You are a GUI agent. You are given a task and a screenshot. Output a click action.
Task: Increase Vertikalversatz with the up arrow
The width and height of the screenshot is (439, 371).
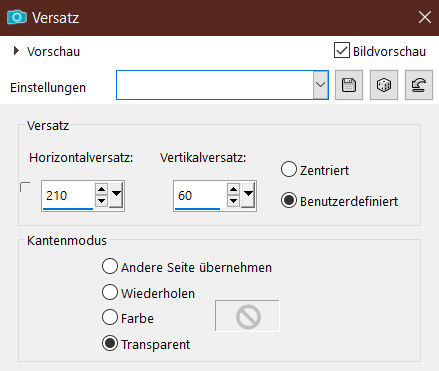(233, 190)
